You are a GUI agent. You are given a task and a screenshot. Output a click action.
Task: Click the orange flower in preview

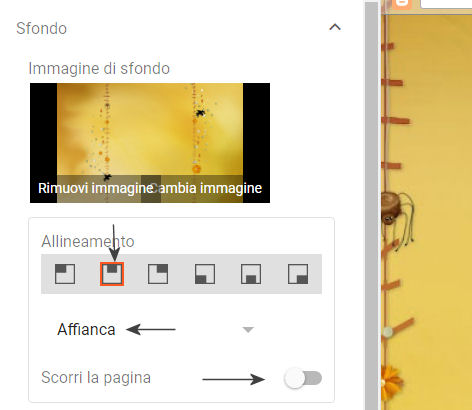tap(391, 382)
